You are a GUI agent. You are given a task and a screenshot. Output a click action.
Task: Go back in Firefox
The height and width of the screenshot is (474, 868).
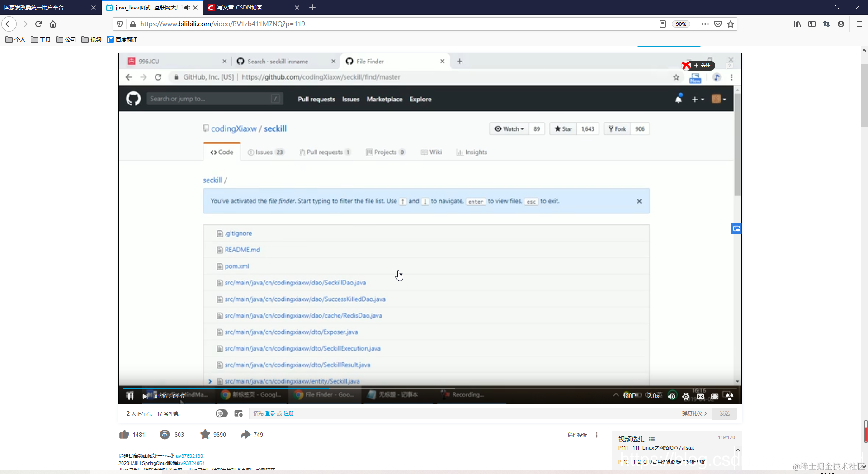point(9,24)
